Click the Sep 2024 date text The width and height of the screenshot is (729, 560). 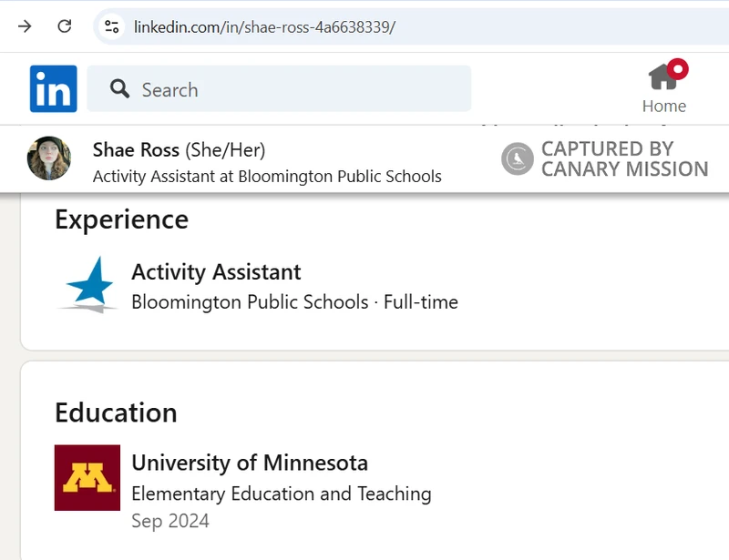click(x=170, y=521)
